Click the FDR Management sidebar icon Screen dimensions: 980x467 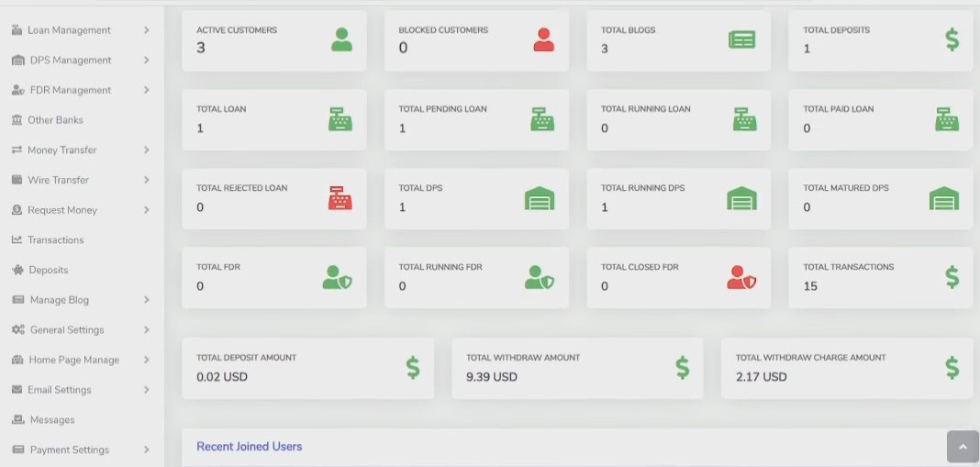coord(18,90)
